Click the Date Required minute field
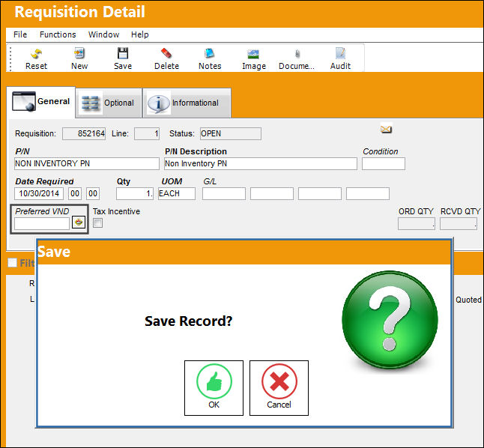This screenshot has height=448, width=484. click(93, 193)
